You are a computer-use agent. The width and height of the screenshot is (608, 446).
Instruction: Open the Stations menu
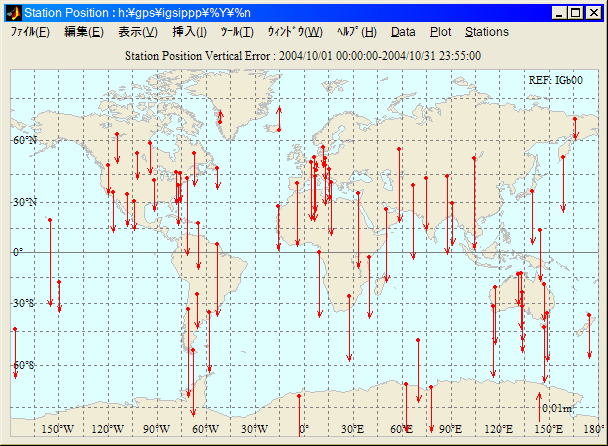click(486, 32)
